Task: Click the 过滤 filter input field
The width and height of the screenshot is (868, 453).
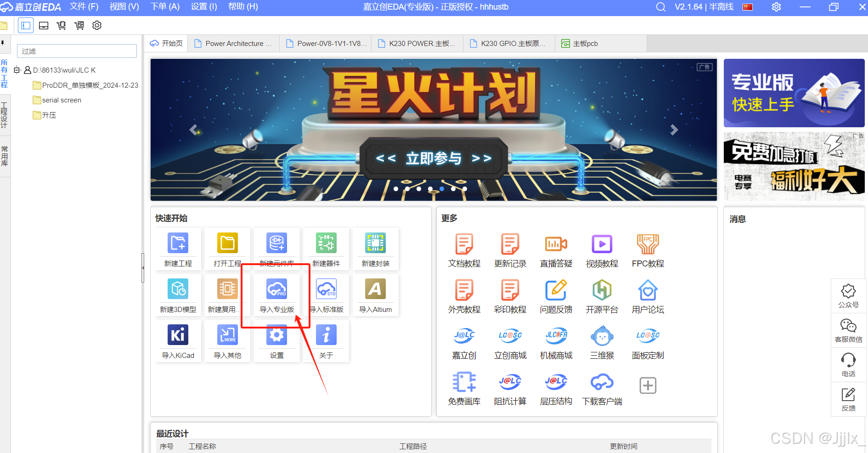Action: pyautogui.click(x=77, y=51)
